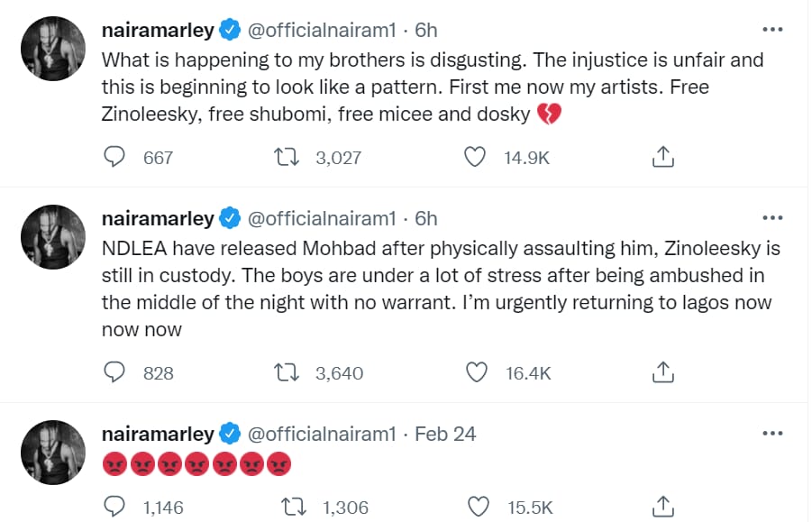
Task: Reply to the angry emoji tweet
Action: point(114,507)
